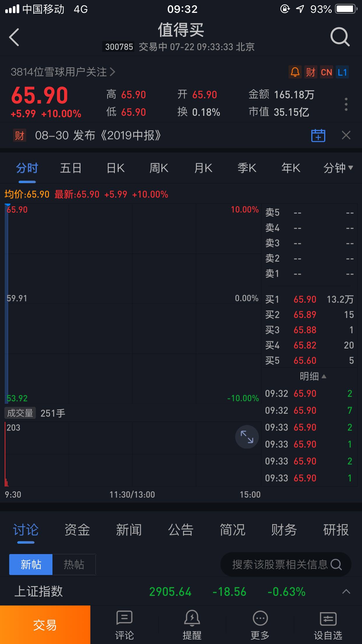362x644 pixels.
Task: Switch to 新帖 posts filter
Action: 31,564
